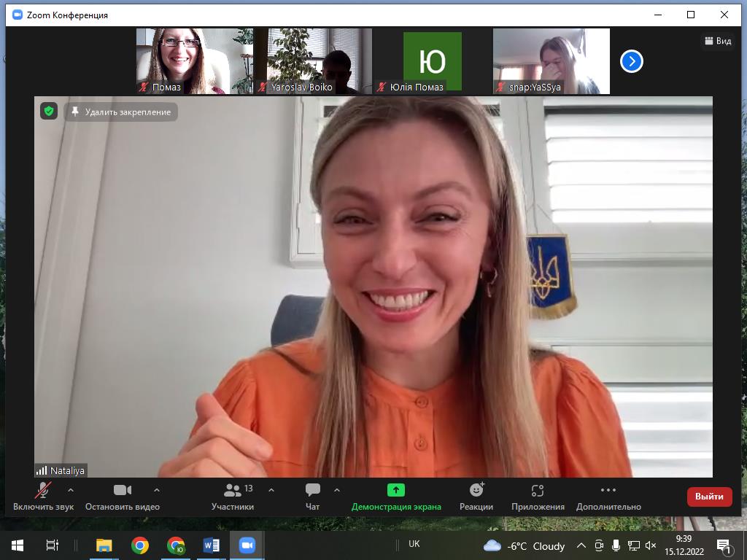
Task: Open Meet Now camera tray icon
Action: click(600, 545)
